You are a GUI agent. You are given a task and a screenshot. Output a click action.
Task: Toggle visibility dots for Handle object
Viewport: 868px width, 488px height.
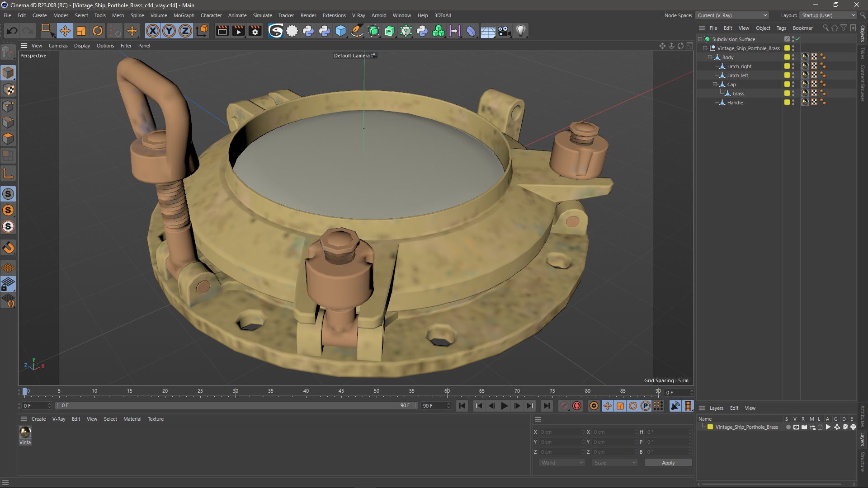click(x=793, y=103)
